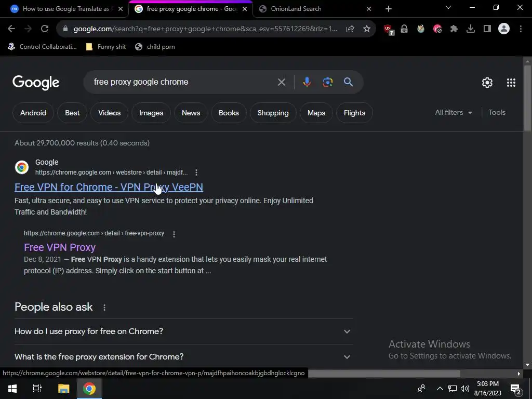Share this page via address bar icon

coord(350,29)
